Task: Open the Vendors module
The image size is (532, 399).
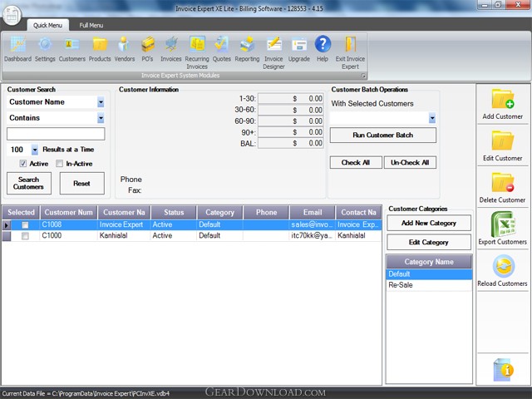Action: (124, 49)
